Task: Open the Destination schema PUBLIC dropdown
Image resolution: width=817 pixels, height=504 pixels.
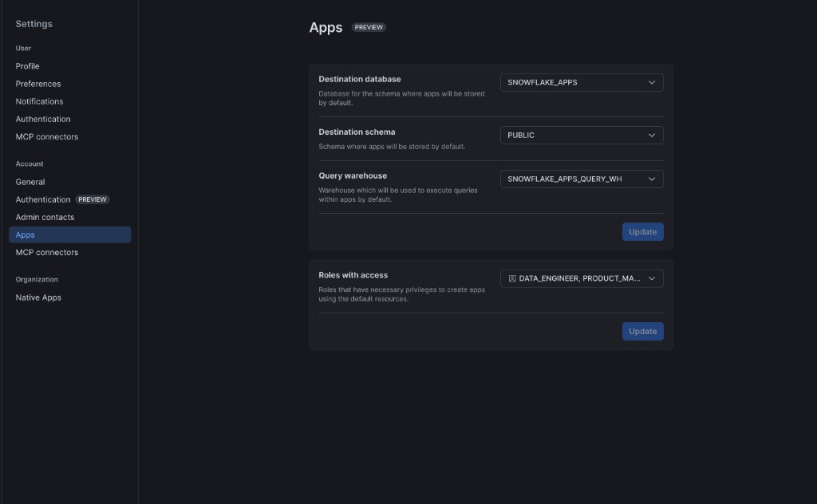Action: (582, 135)
